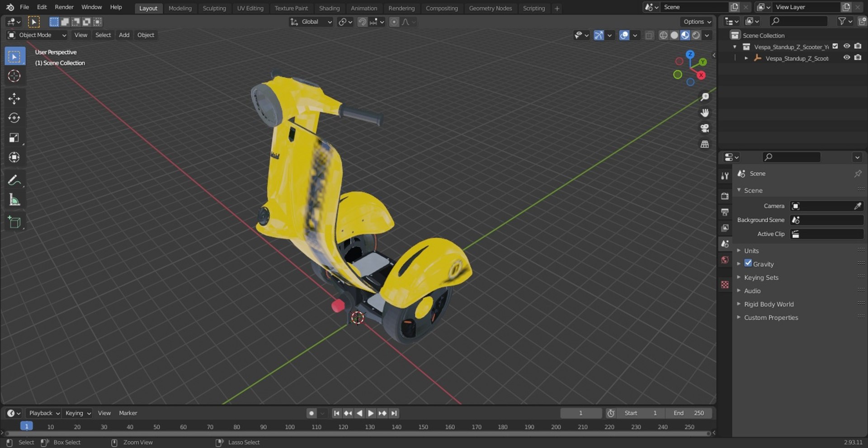868x448 pixels.
Task: Click the End frame field 250
Action: [x=689, y=413]
